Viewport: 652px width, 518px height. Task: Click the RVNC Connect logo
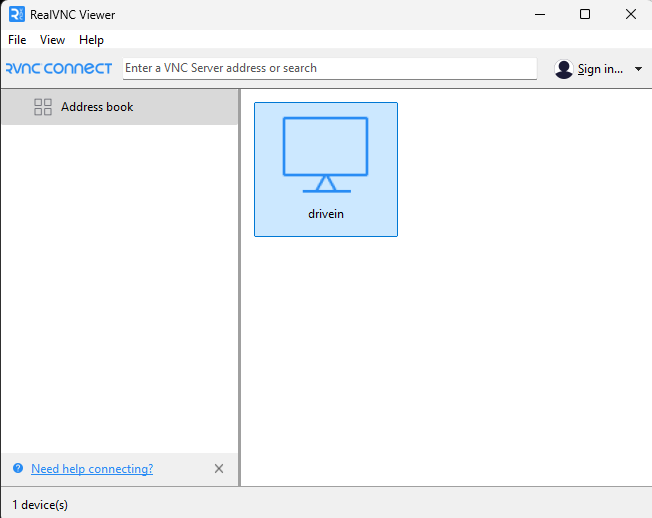click(x=58, y=69)
